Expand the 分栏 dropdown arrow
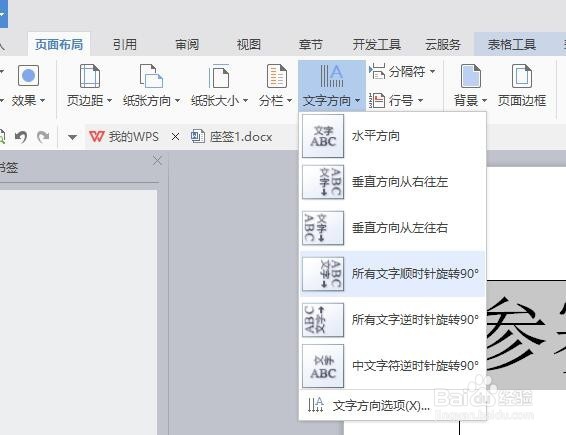This screenshot has height=435, width=566. (x=289, y=100)
